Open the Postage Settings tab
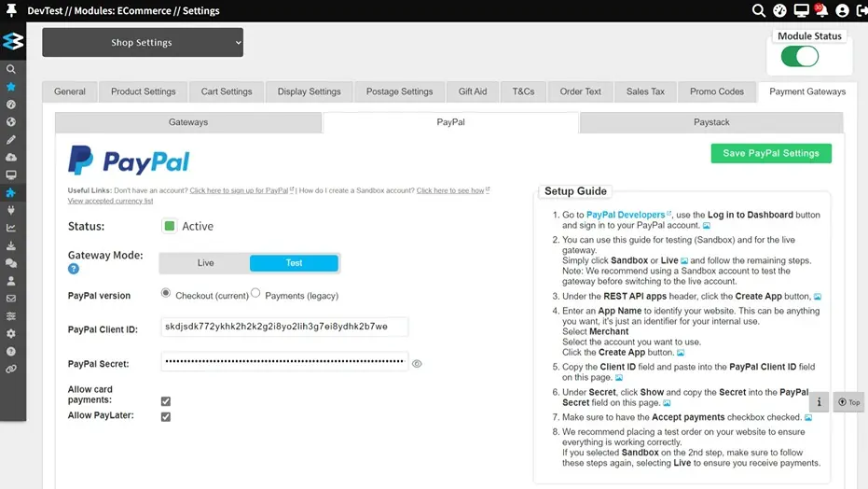868x489 pixels. pos(399,92)
